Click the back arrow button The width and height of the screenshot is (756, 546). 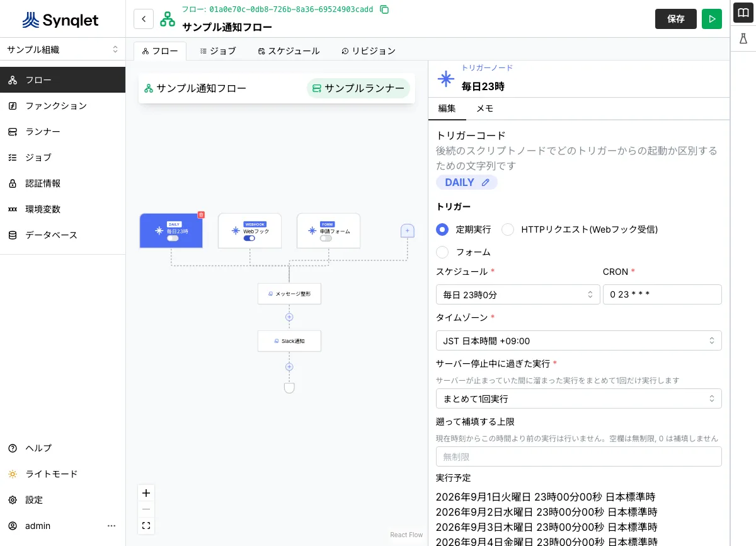click(144, 19)
